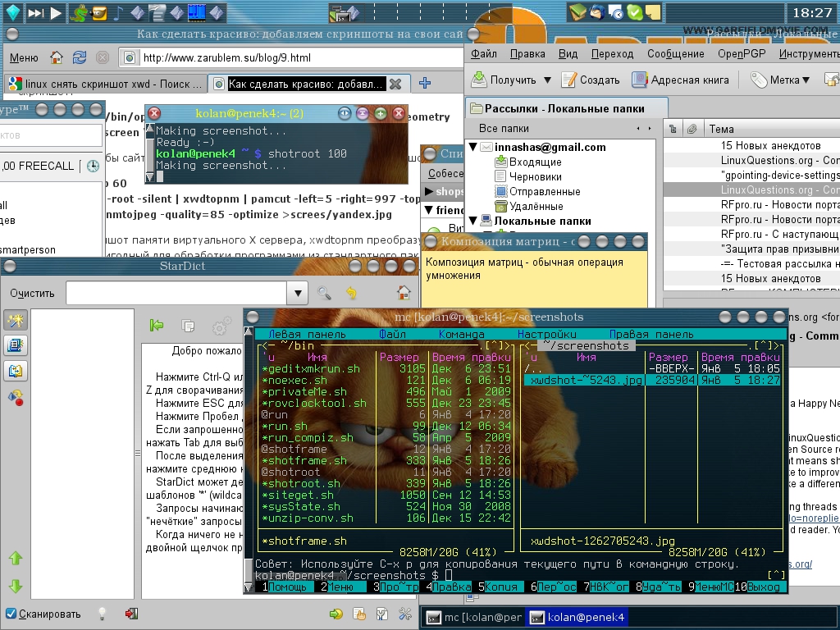The height and width of the screenshot is (630, 840).
Task: Open a new browser tab with the plus icon
Action: pyautogui.click(x=425, y=83)
